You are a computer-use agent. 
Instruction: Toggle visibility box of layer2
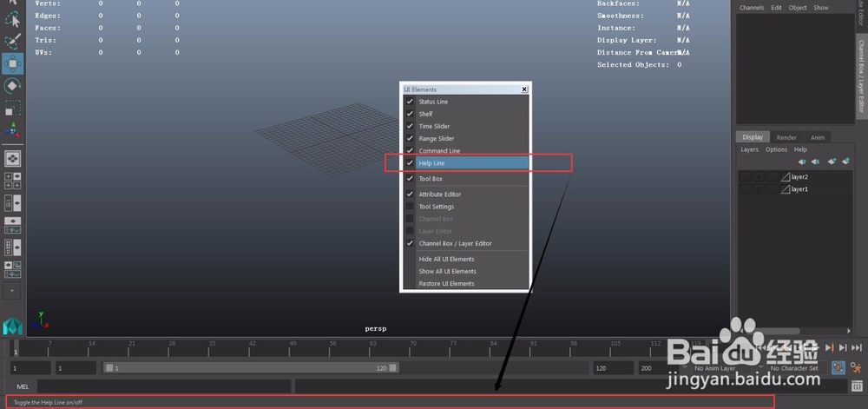coord(746,177)
